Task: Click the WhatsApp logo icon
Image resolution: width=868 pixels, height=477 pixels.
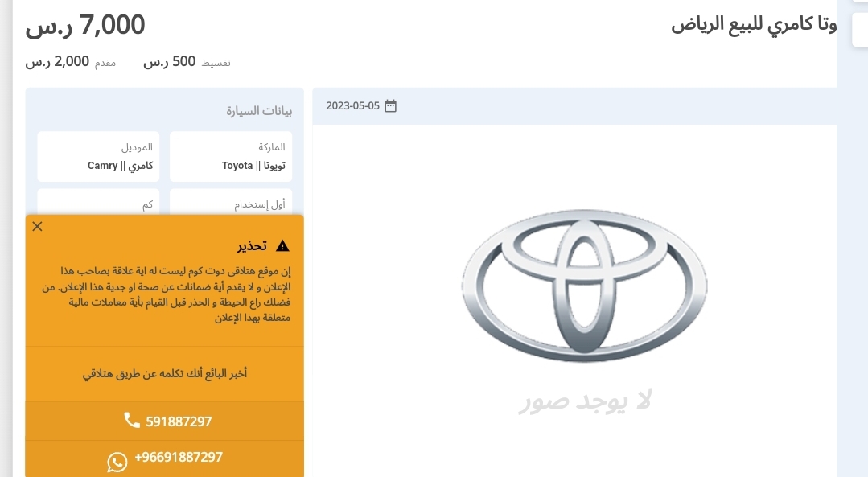Action: (x=117, y=462)
